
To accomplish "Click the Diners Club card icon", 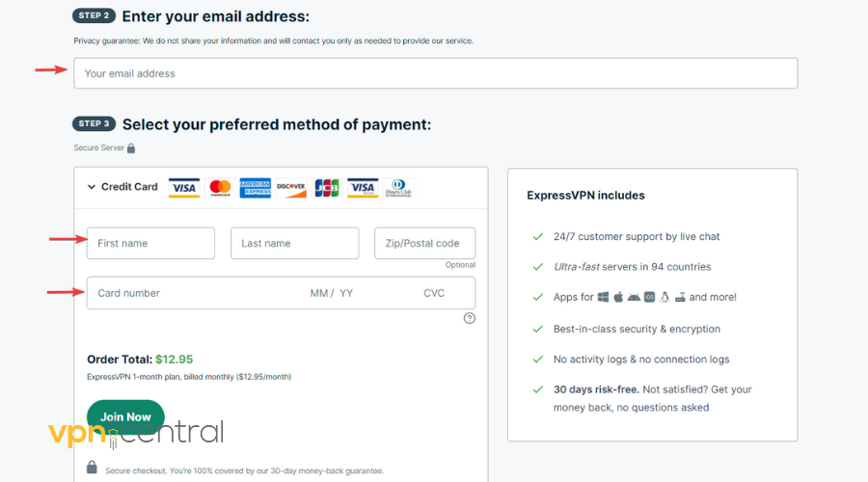I will pos(397,187).
